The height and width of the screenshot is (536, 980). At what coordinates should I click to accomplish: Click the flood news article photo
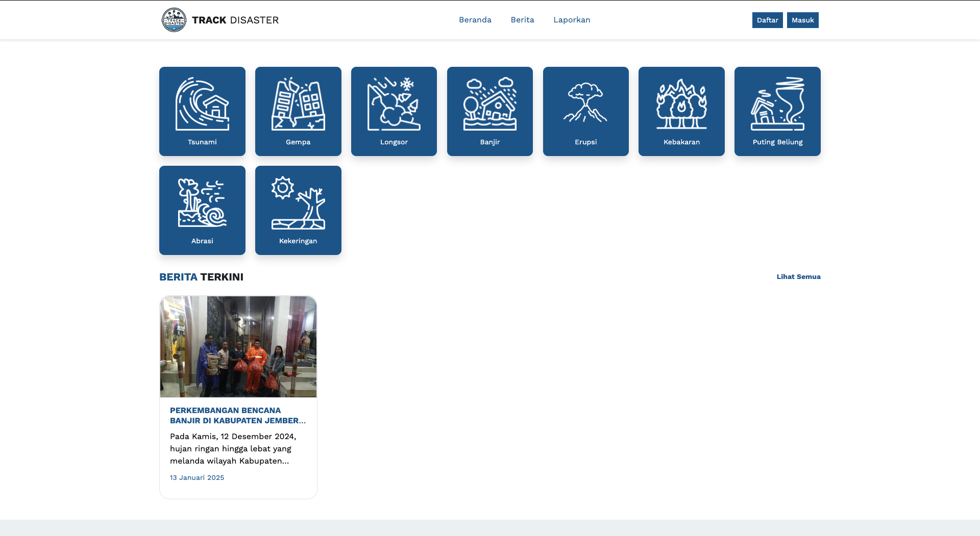[238, 346]
